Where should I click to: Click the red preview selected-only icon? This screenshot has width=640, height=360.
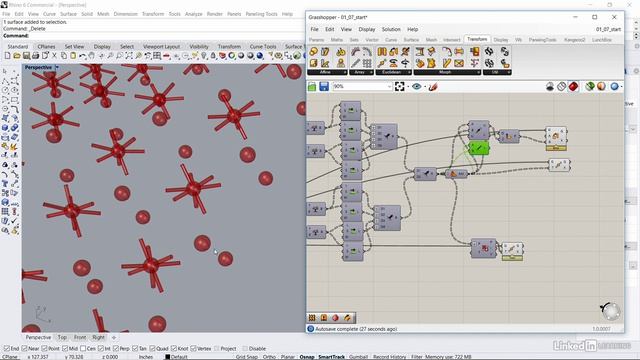573,87
